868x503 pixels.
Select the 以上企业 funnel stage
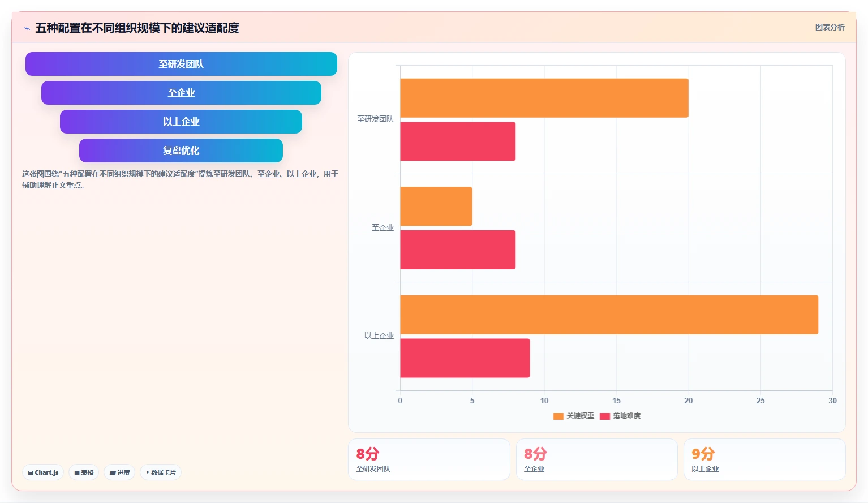pos(181,122)
